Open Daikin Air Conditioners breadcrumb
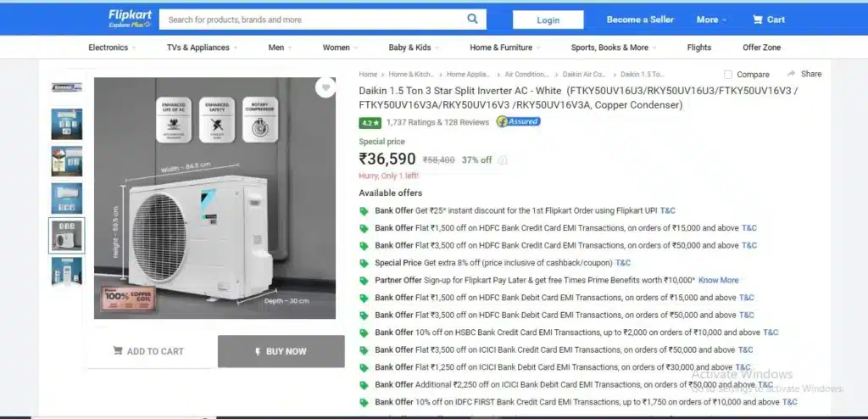868x419 pixels. 585,75
